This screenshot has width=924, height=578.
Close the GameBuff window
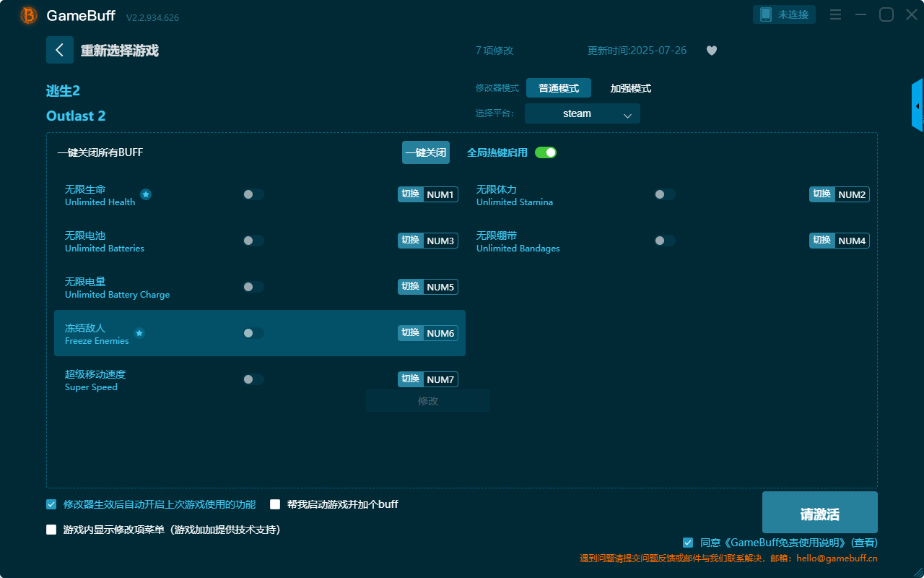912,14
